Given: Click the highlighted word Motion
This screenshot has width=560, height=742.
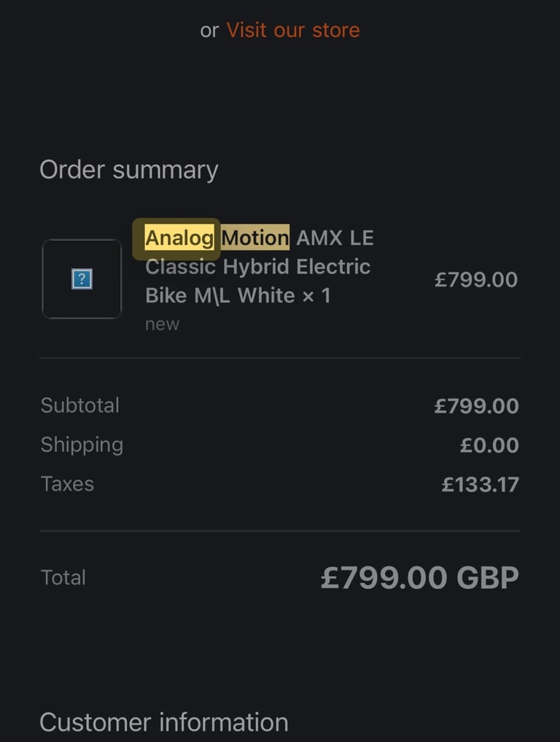Looking at the screenshot, I should click(x=255, y=238).
